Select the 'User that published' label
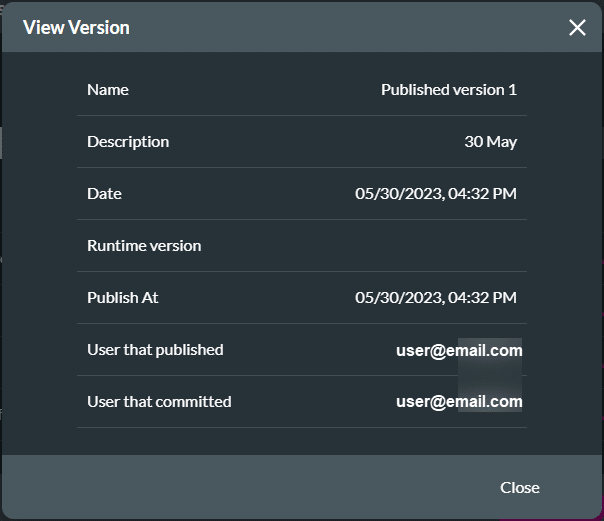 155,350
